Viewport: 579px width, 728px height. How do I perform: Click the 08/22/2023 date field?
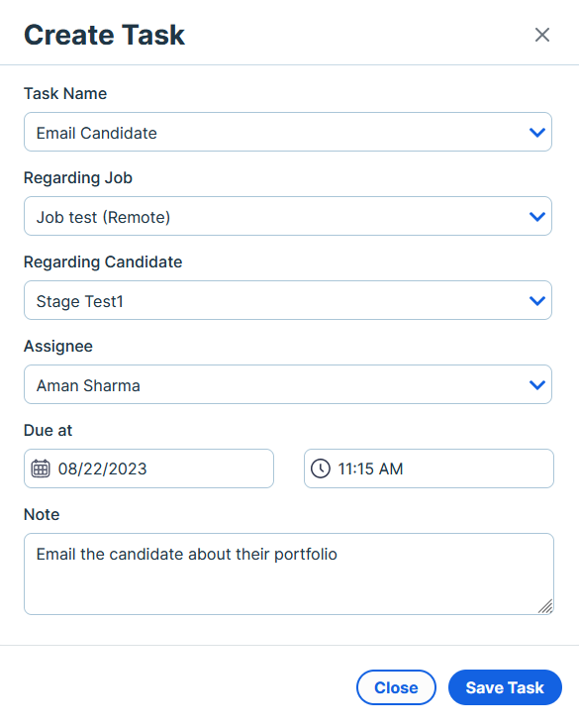[148, 468]
